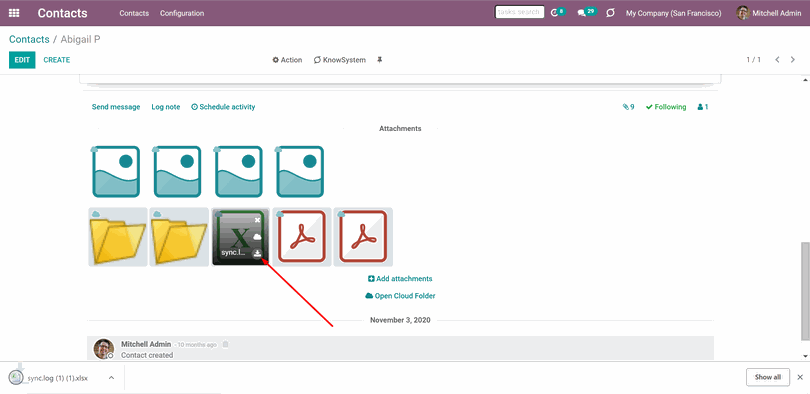
Task: Click Add attachments link
Action: [x=400, y=279]
